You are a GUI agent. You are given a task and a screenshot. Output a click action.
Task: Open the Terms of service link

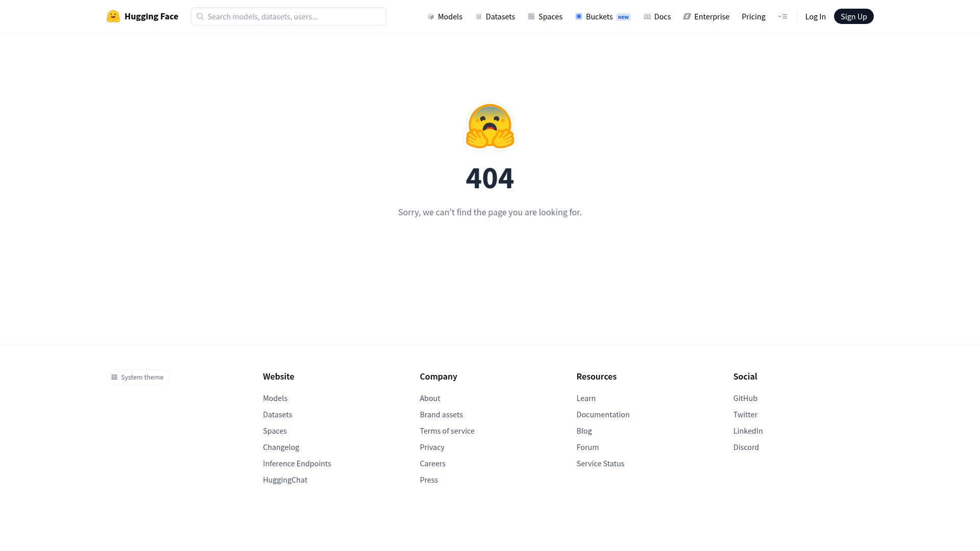pyautogui.click(x=447, y=431)
